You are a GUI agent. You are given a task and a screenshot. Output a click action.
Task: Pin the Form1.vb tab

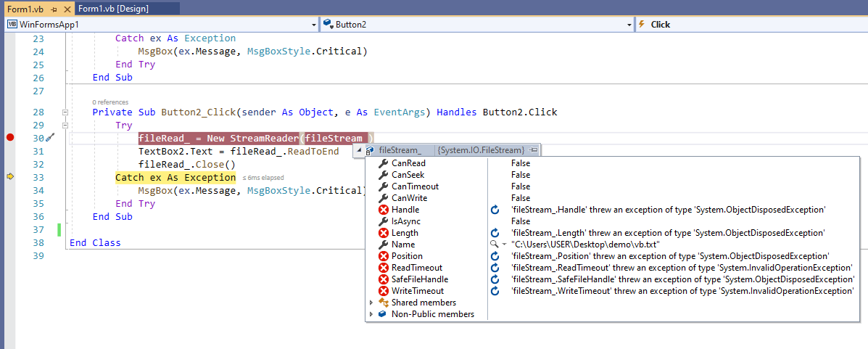[x=54, y=9]
